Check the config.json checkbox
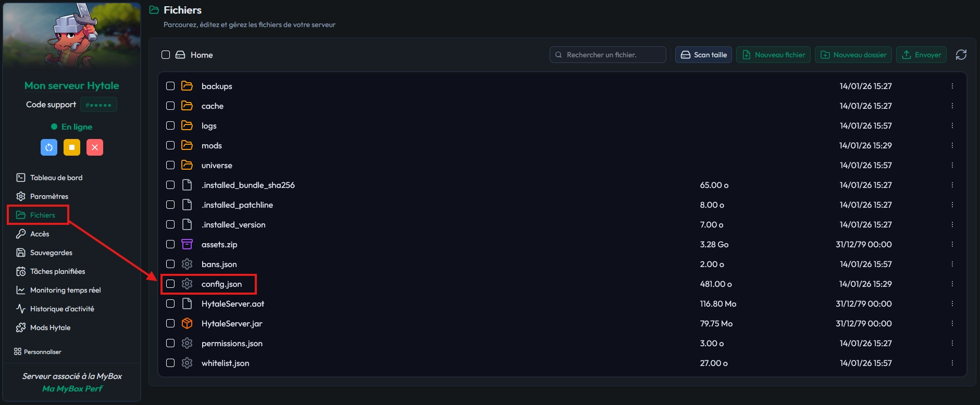This screenshot has width=980, height=405. [x=170, y=284]
